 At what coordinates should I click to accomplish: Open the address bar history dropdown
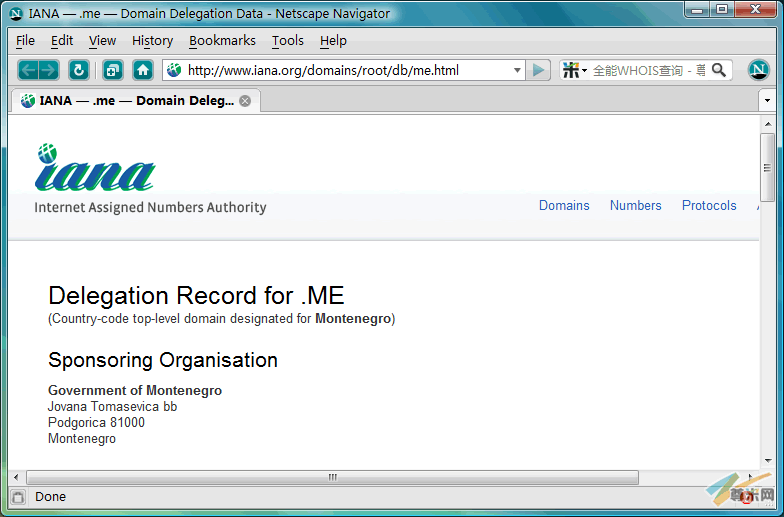518,70
